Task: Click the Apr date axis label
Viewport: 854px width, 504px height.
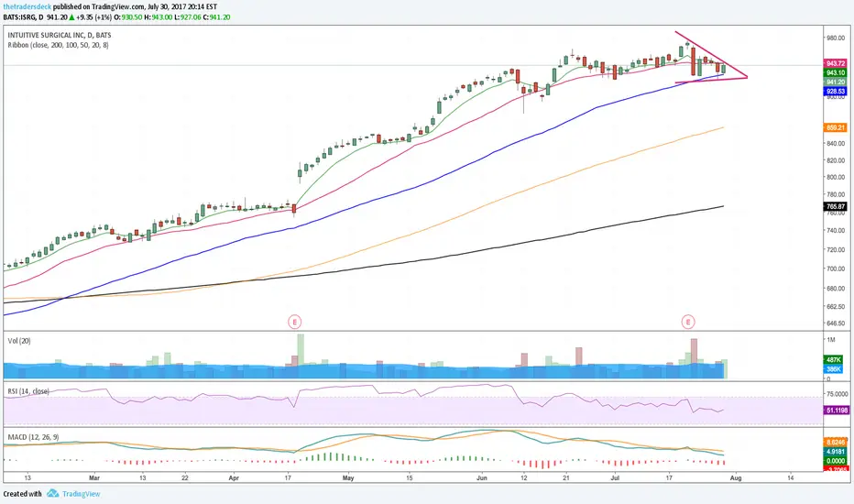Action: click(234, 477)
